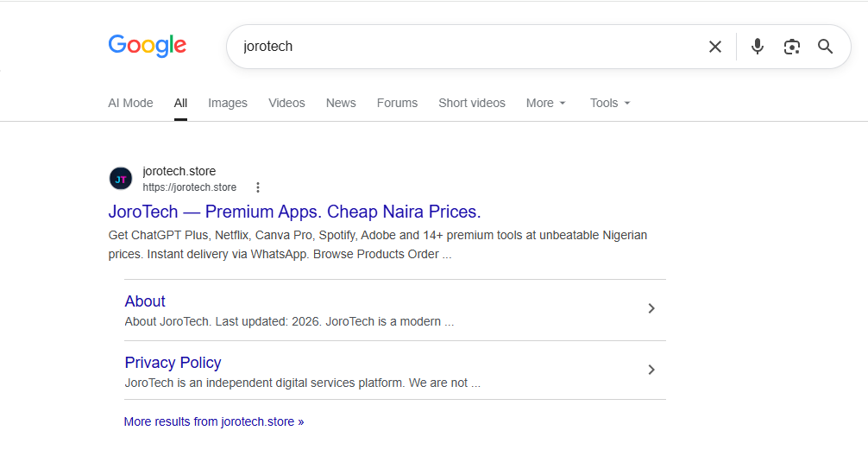Expand the More dropdown
Image resolution: width=868 pixels, height=456 pixels.
pos(546,103)
